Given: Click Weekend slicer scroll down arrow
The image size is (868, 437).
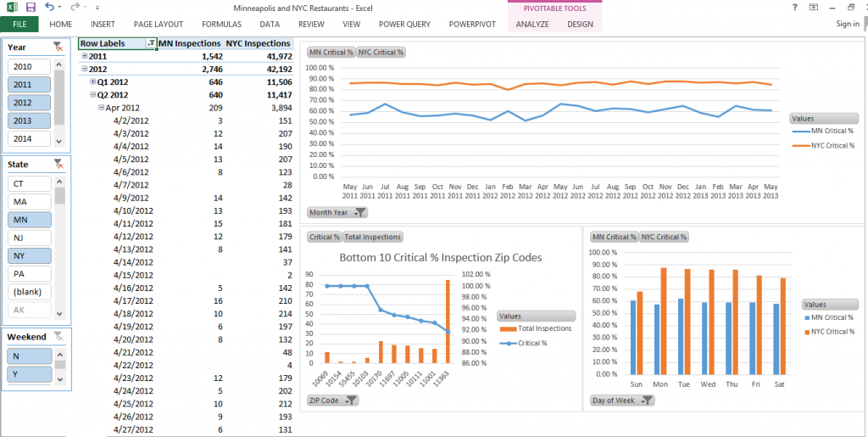Looking at the screenshot, I should coord(59,379).
